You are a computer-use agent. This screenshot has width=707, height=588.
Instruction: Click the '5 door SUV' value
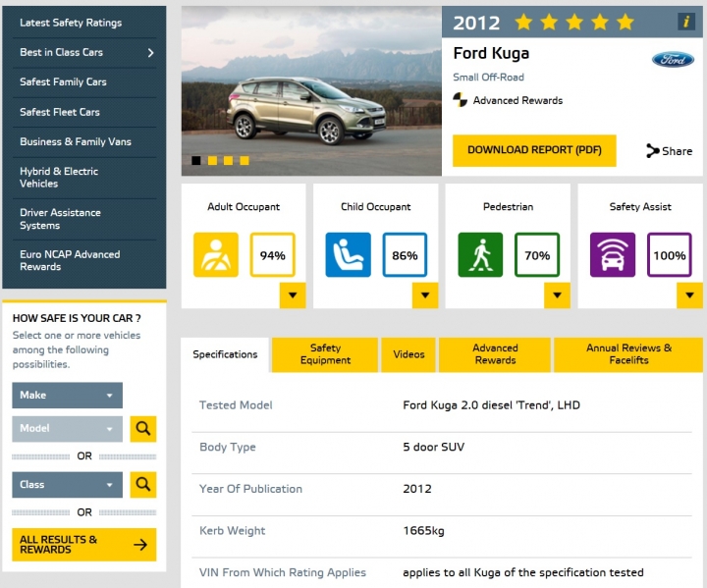click(433, 447)
